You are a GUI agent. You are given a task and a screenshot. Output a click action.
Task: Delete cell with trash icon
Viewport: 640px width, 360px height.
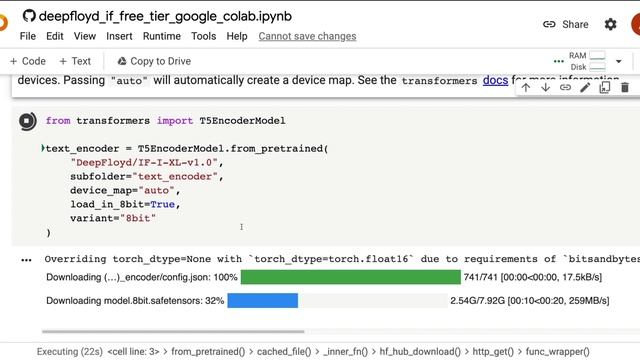[624, 87]
